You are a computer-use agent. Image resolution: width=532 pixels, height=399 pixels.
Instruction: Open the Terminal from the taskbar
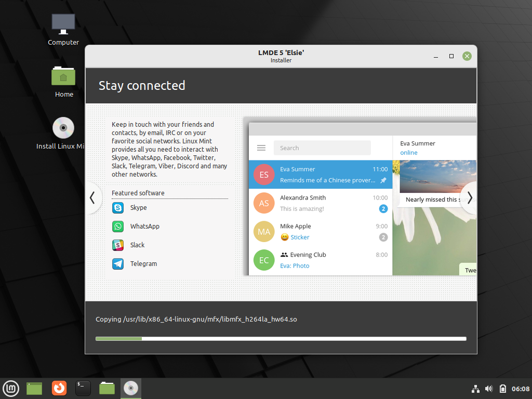tap(83, 389)
